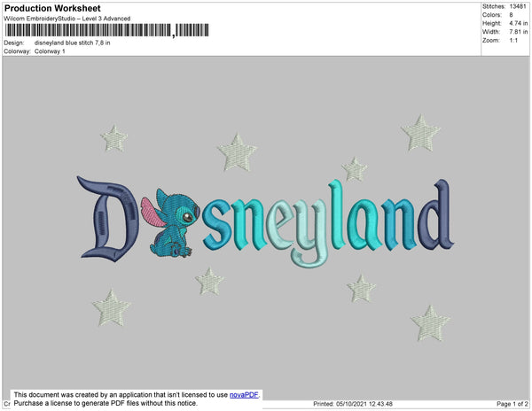
Task: Click the barcode under the worksheet title
Action: 107,30
